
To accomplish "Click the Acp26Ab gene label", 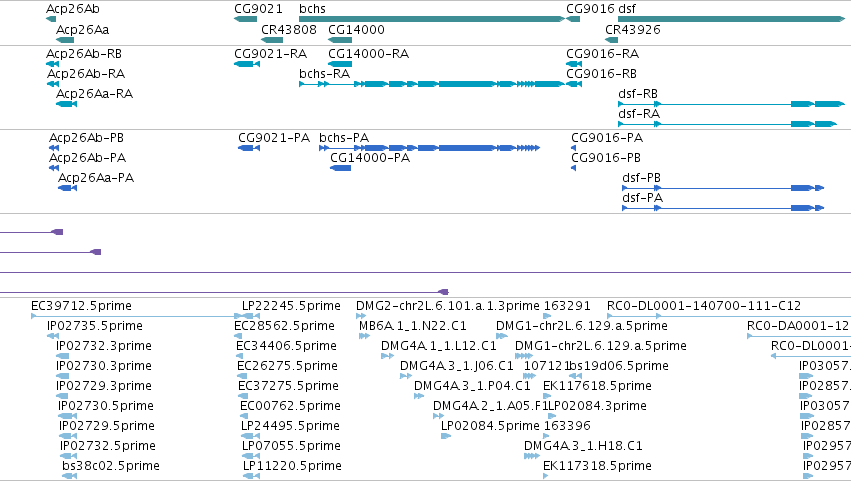I will [x=73, y=9].
